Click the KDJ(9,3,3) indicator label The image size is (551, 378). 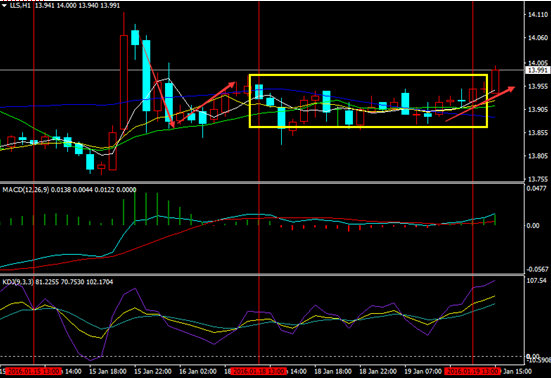(18, 282)
